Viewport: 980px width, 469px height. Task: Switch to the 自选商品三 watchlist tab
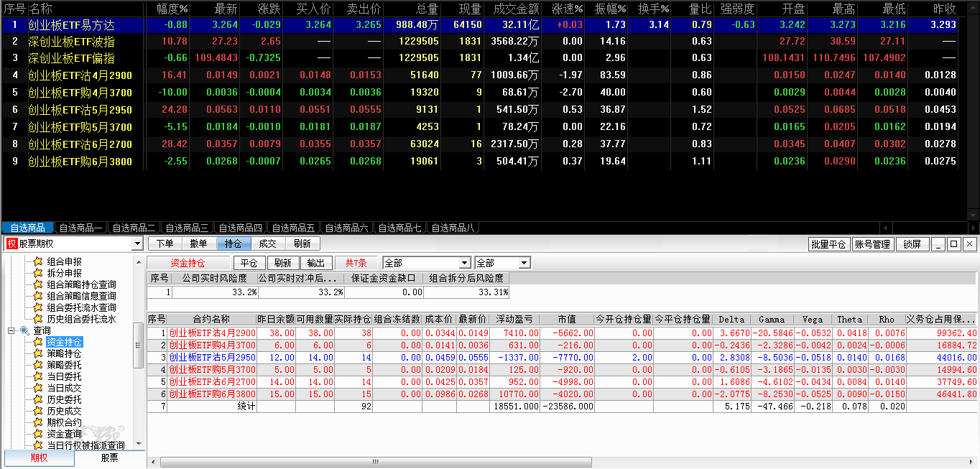[x=187, y=228]
